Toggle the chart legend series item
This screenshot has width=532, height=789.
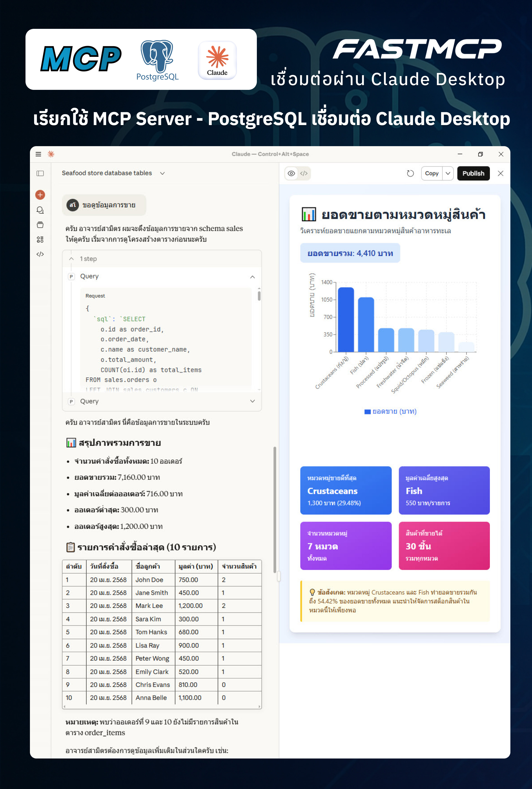point(390,412)
